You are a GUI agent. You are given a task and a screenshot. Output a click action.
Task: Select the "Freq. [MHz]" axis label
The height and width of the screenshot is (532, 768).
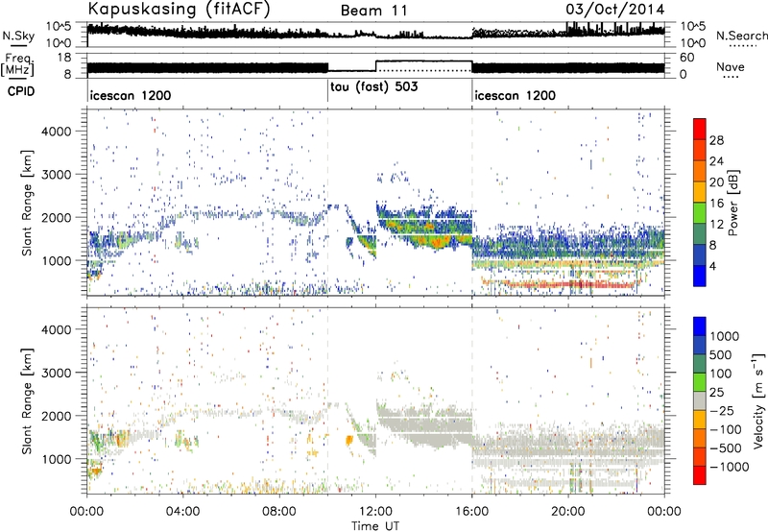click(18, 65)
